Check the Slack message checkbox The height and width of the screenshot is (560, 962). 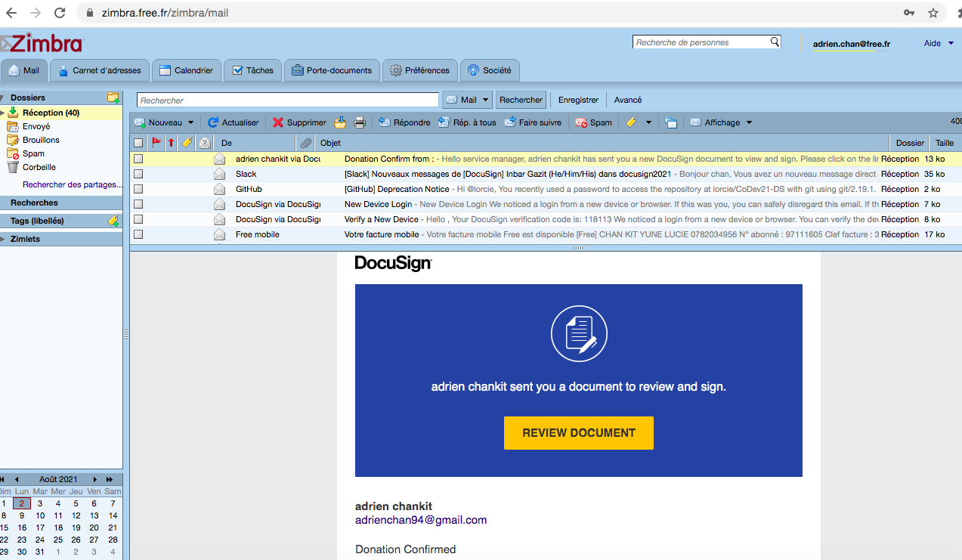(138, 174)
